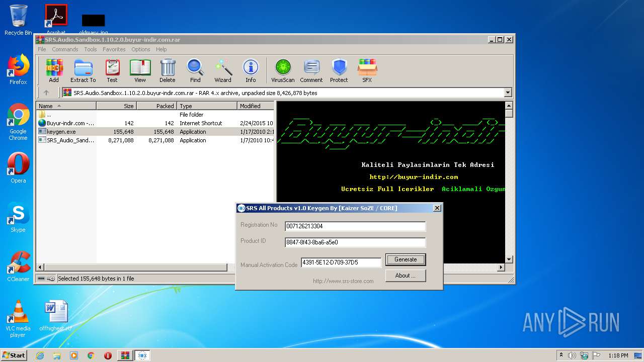644x362 pixels.
Task: Select the keygen.exe file row
Action: tap(155, 132)
